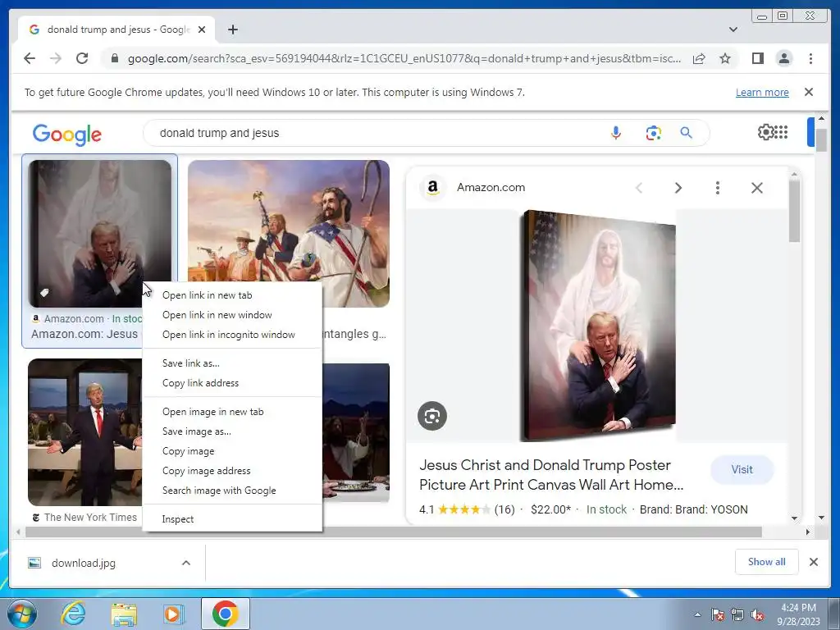Image resolution: width=840 pixels, height=630 pixels.
Task: Bookmark this tab with the star icon
Action: 725,58
